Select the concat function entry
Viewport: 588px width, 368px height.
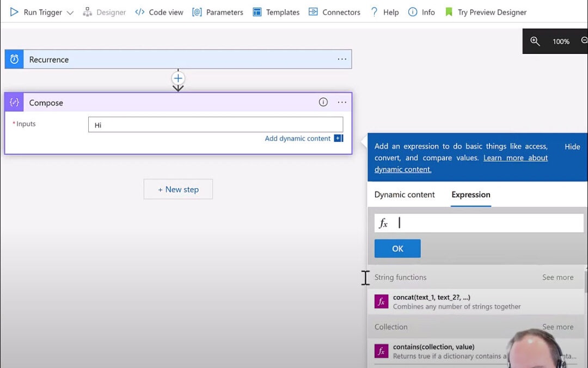coord(476,301)
